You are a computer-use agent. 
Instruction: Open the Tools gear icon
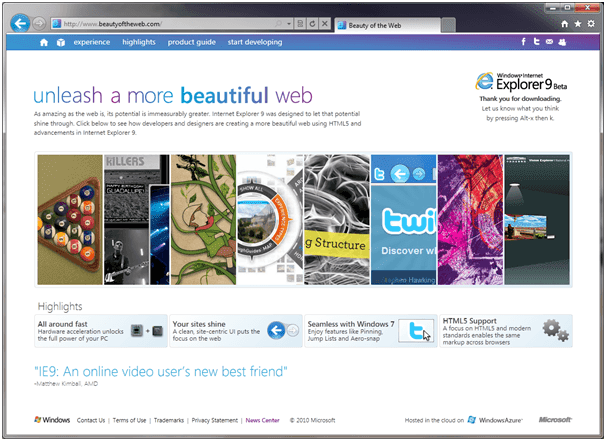tap(591, 24)
